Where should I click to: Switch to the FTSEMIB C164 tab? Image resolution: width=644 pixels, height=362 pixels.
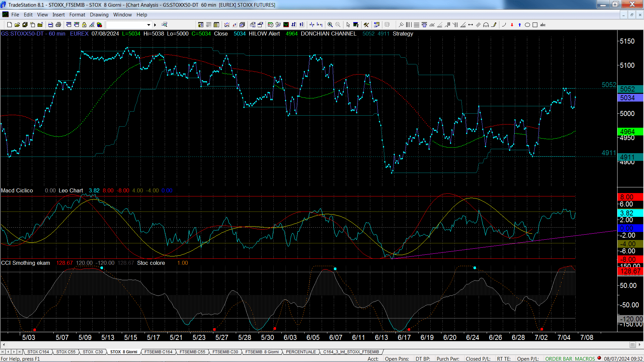click(x=158, y=352)
